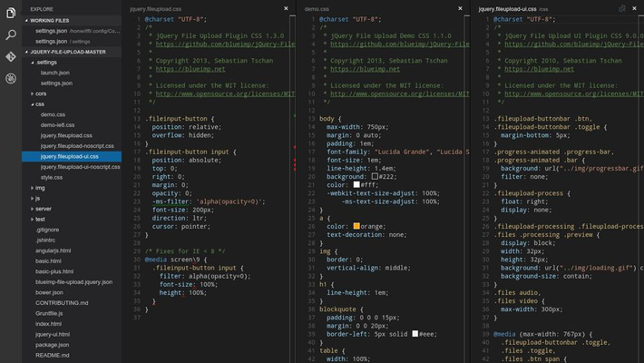644x363 pixels.
Task: Open settings.json from /.settings in working files
Action: pyautogui.click(x=72, y=42)
